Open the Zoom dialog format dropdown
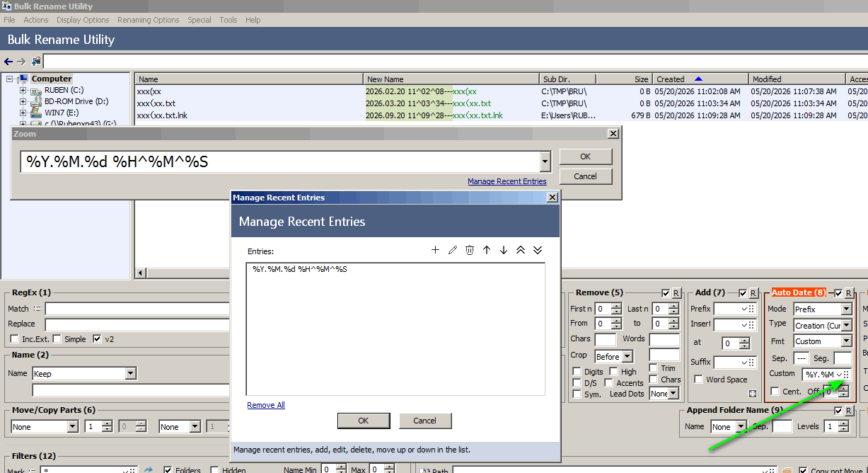Image resolution: width=868 pixels, height=473 pixels. pyautogui.click(x=545, y=162)
